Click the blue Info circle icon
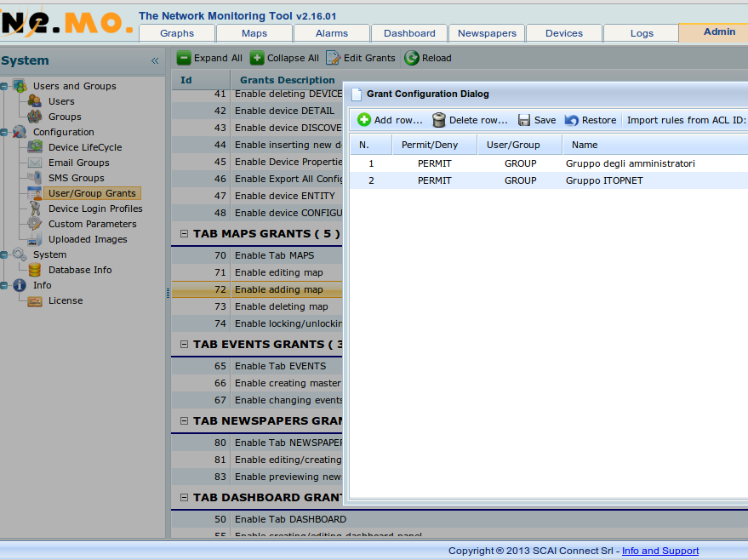The width and height of the screenshot is (748, 560). click(x=20, y=285)
